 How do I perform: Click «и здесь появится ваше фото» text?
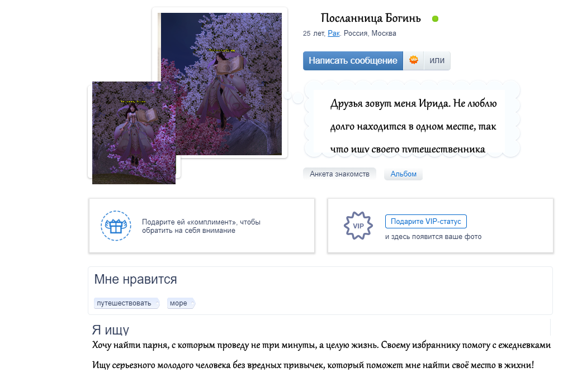pos(433,237)
